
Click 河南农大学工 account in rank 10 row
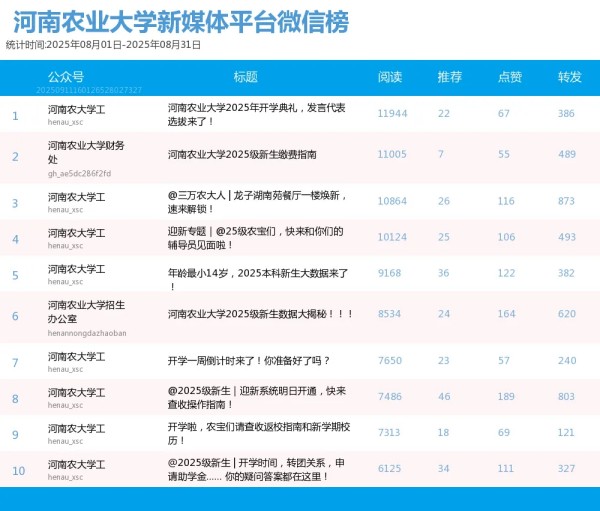click(77, 465)
